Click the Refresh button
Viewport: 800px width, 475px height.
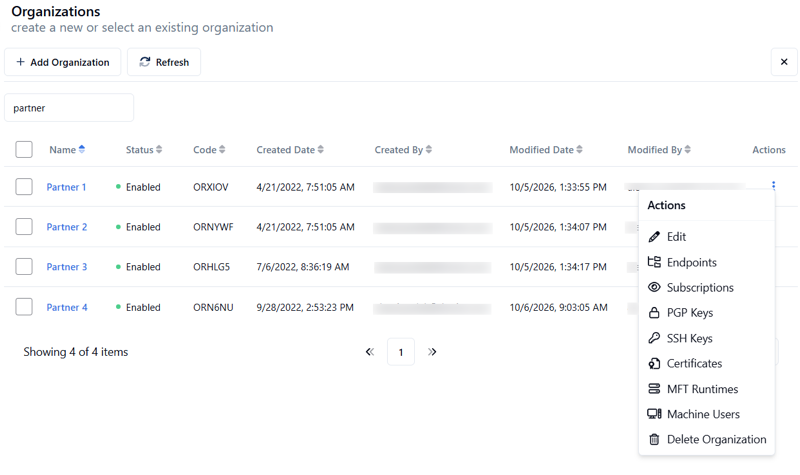(164, 62)
